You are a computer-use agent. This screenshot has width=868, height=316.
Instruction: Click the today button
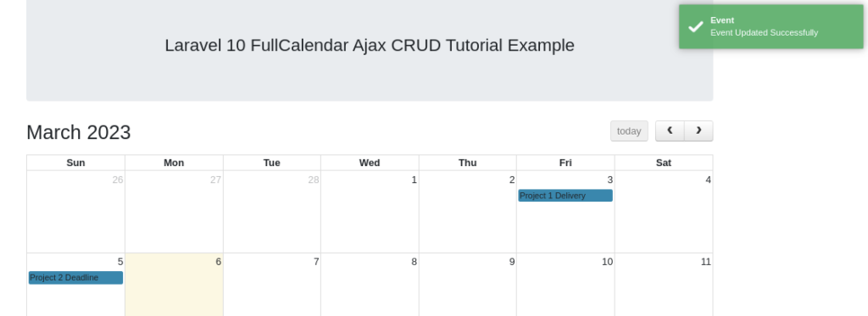coord(629,131)
